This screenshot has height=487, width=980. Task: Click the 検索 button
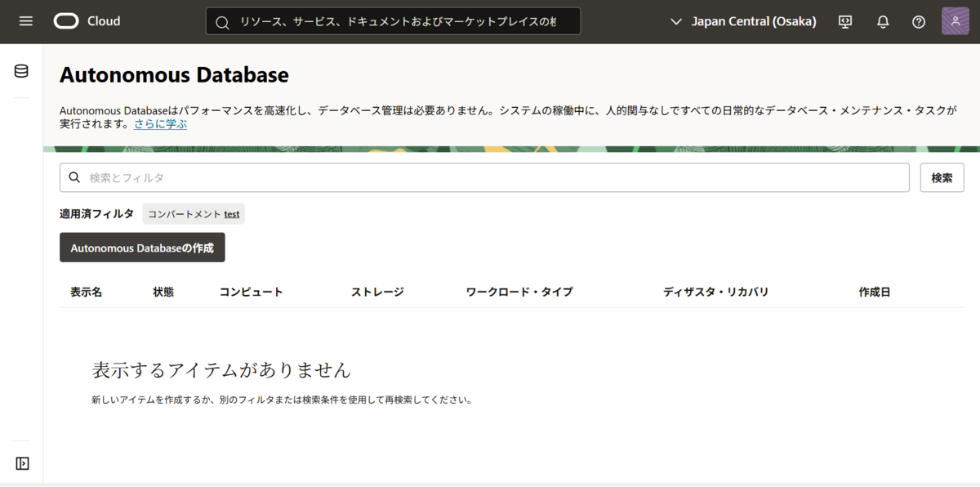pos(942,177)
